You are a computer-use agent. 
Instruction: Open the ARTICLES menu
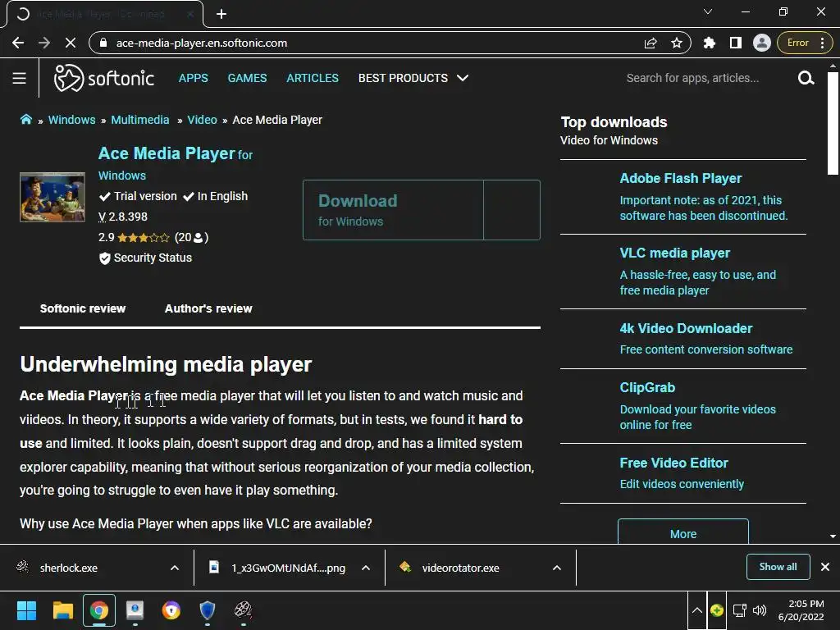tap(313, 78)
